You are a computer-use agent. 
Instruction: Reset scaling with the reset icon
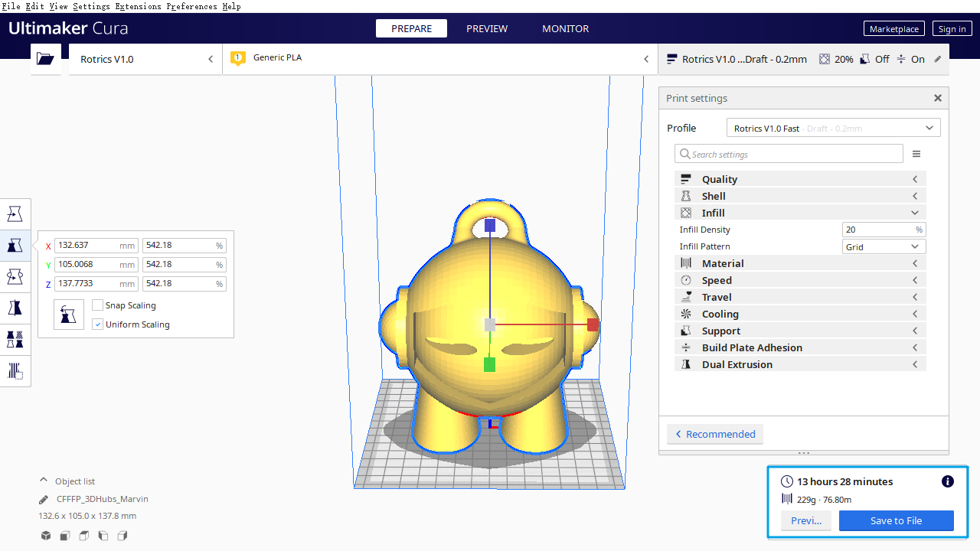tap(69, 315)
